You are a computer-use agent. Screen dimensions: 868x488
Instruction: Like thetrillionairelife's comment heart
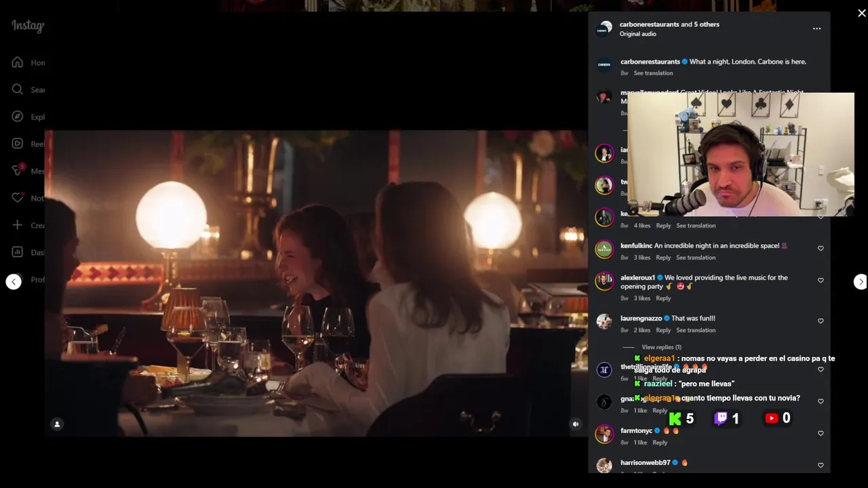821,369
